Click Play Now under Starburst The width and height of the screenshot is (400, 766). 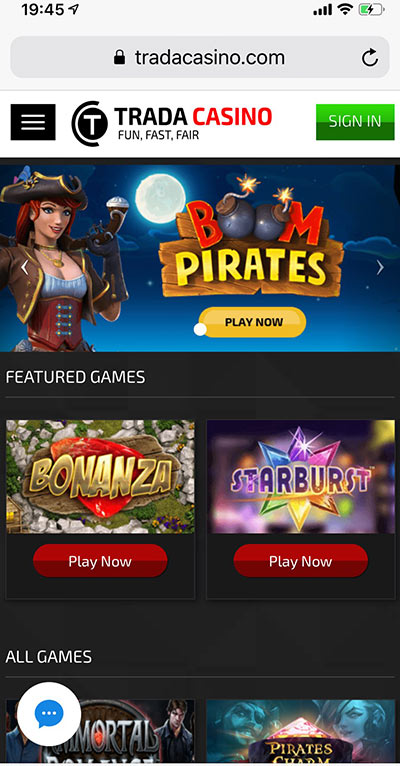pos(300,561)
